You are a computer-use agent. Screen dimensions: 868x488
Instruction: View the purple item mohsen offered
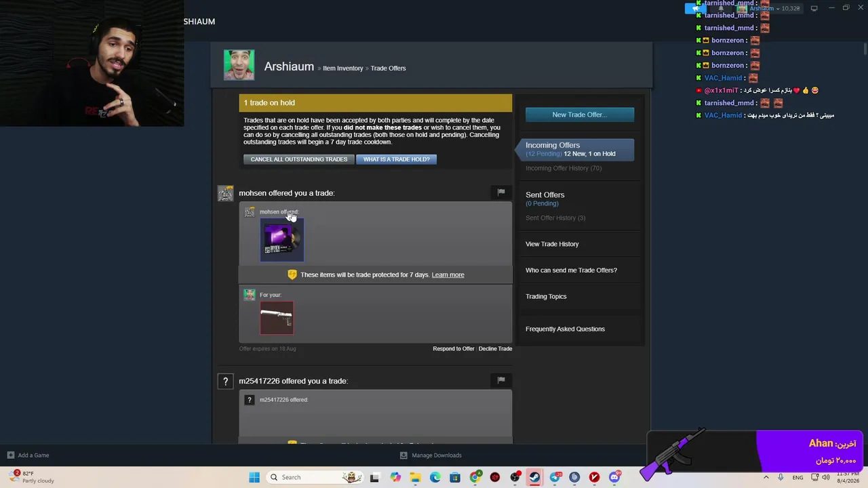point(282,241)
